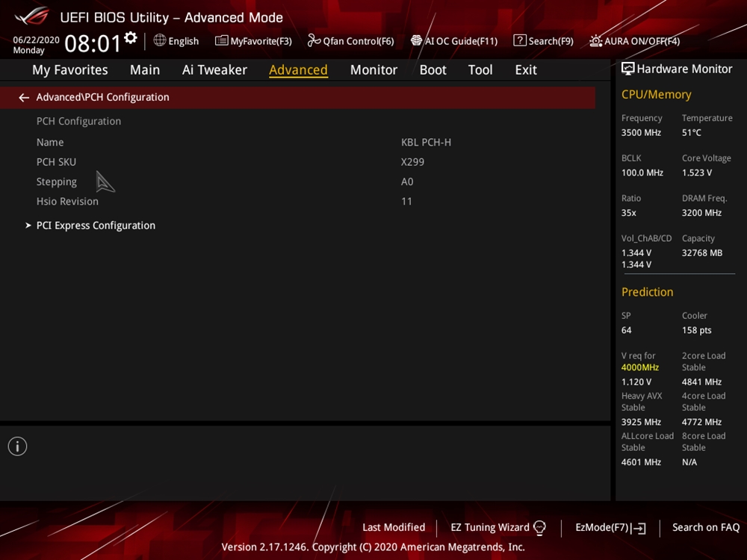Switch to EzMode(F7)
Screen dimensions: 747x560
click(601, 528)
